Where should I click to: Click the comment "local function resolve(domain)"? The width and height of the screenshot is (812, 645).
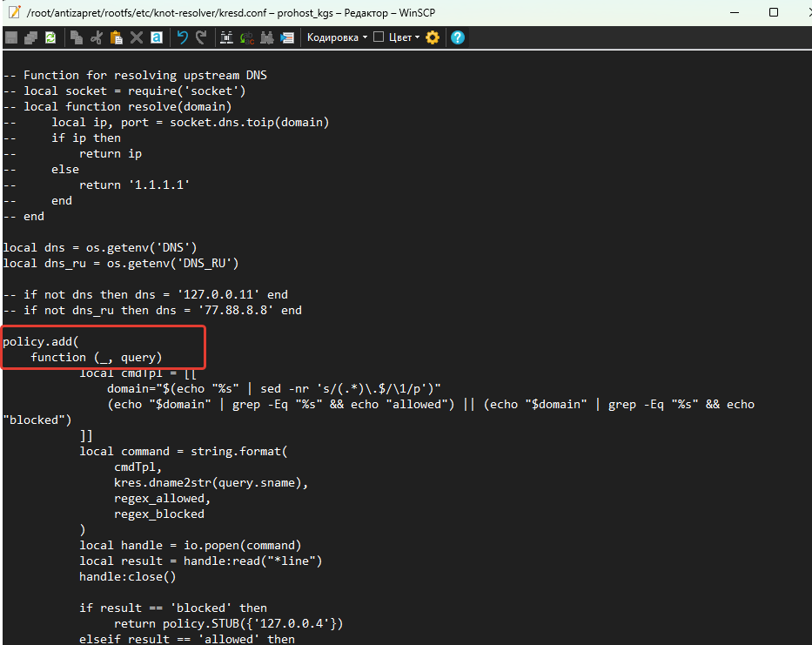tap(117, 106)
